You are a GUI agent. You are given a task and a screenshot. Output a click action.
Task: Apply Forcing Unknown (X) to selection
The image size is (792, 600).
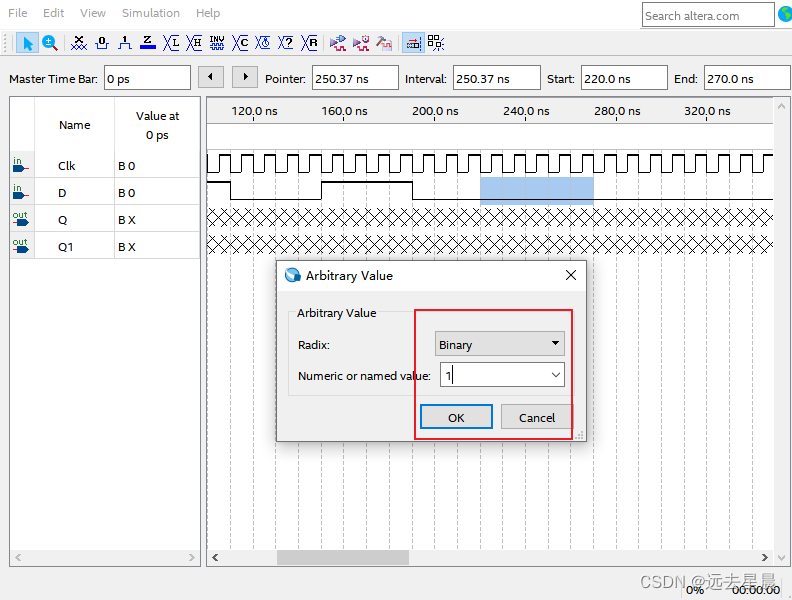pos(79,43)
